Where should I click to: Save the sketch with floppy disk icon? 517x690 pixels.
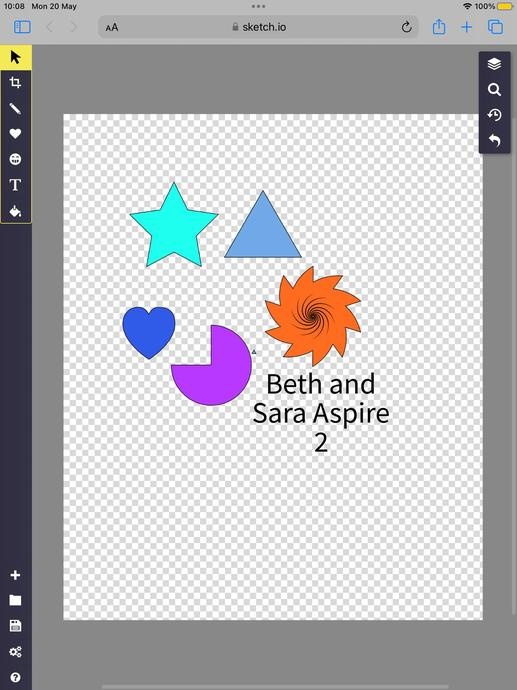15,626
